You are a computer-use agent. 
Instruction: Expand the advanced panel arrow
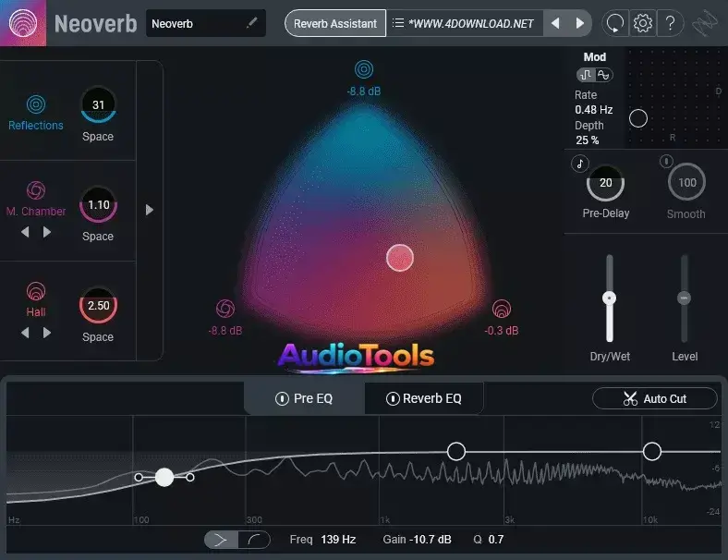coord(149,210)
